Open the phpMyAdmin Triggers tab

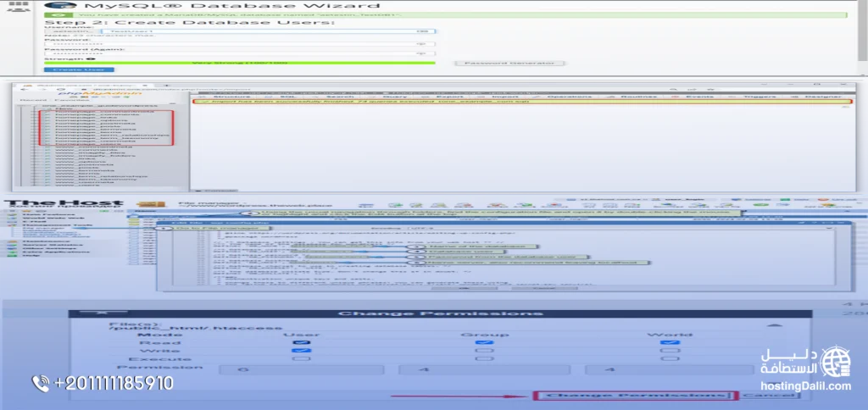[754, 97]
